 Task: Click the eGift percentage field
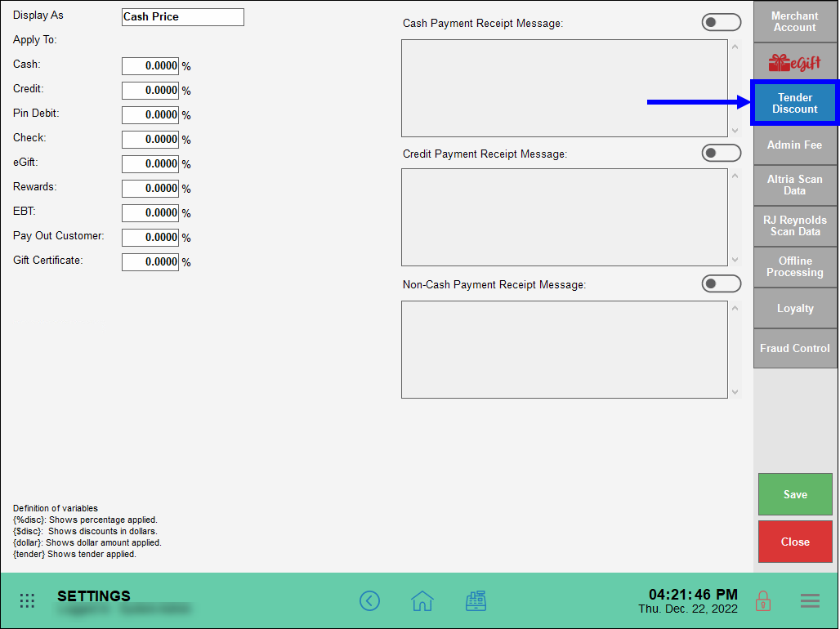[x=150, y=164]
